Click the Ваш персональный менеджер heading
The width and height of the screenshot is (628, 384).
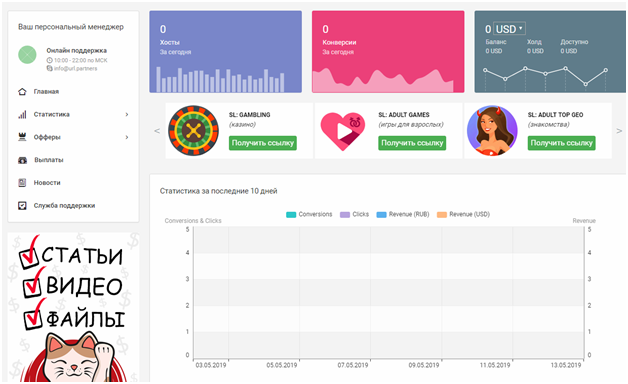click(x=71, y=27)
